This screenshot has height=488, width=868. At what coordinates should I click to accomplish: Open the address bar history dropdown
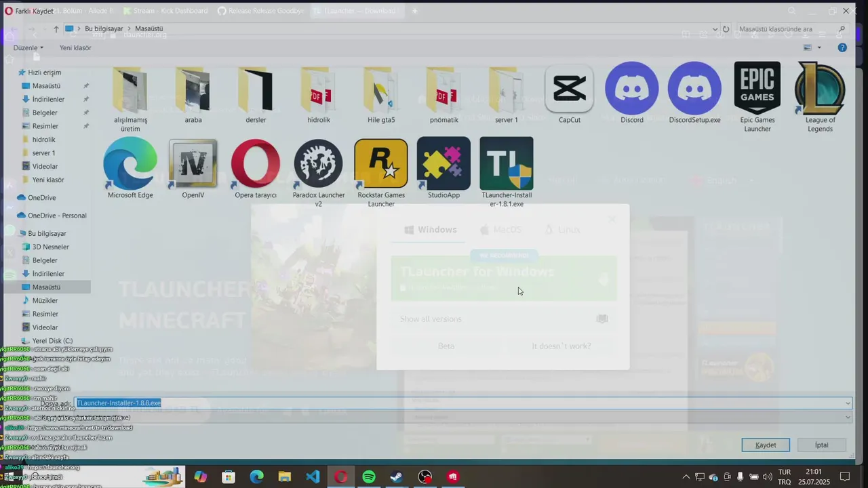click(x=715, y=29)
